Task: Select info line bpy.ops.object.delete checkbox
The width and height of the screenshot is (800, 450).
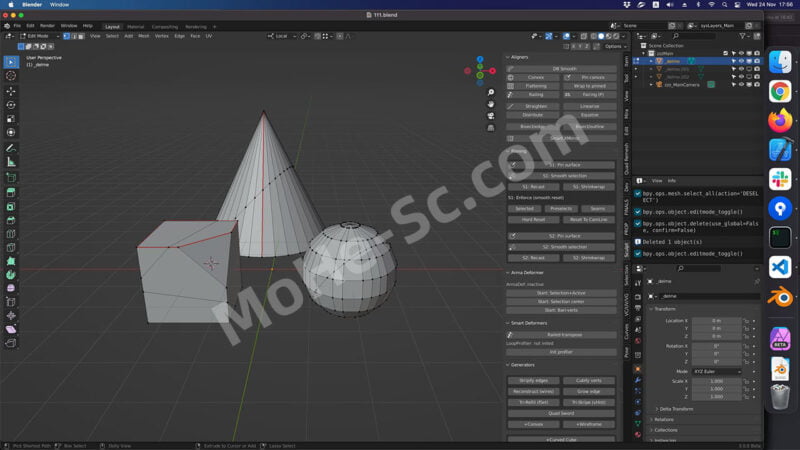Action: tap(638, 224)
